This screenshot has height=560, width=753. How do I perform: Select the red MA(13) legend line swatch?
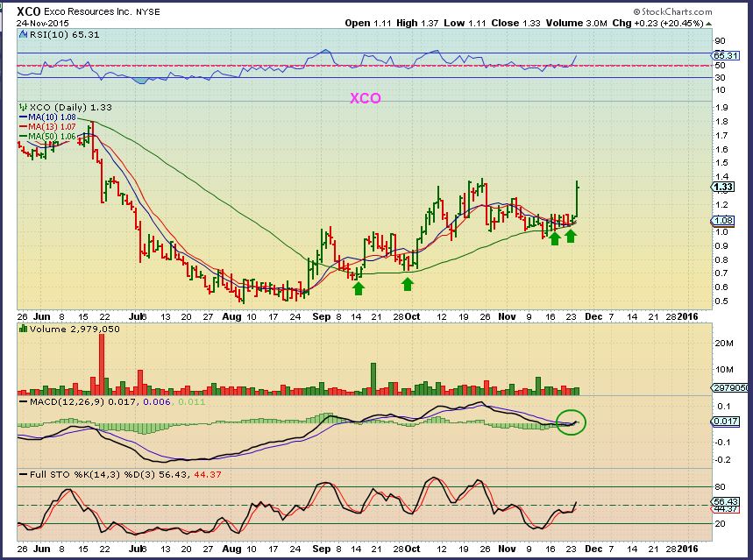click(x=23, y=127)
